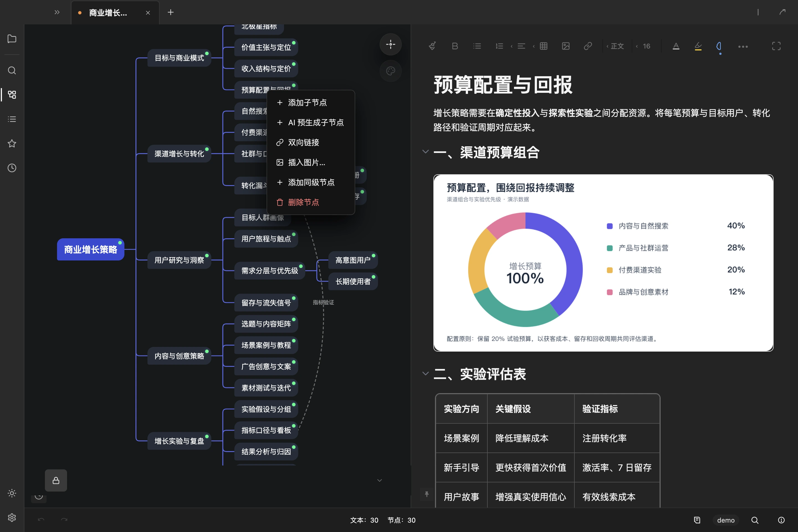
Task: Choose AI 预生成子节点 menu item
Action: 310,122
